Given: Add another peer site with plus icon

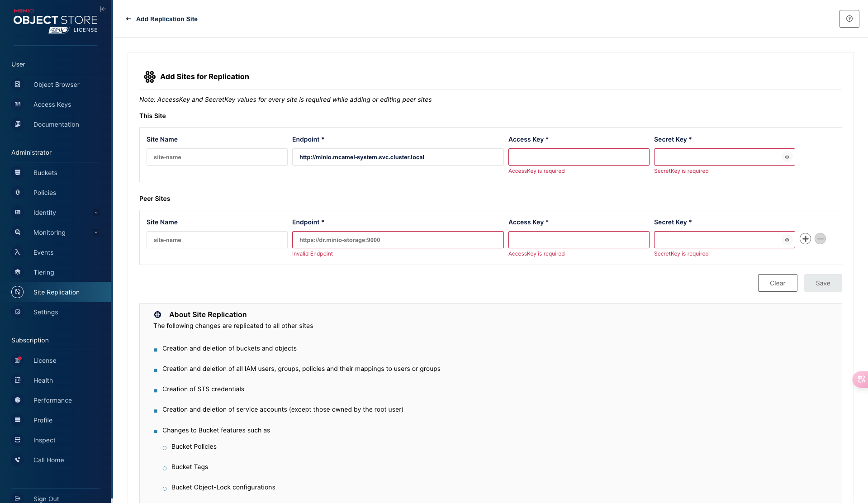Looking at the screenshot, I should click(805, 239).
